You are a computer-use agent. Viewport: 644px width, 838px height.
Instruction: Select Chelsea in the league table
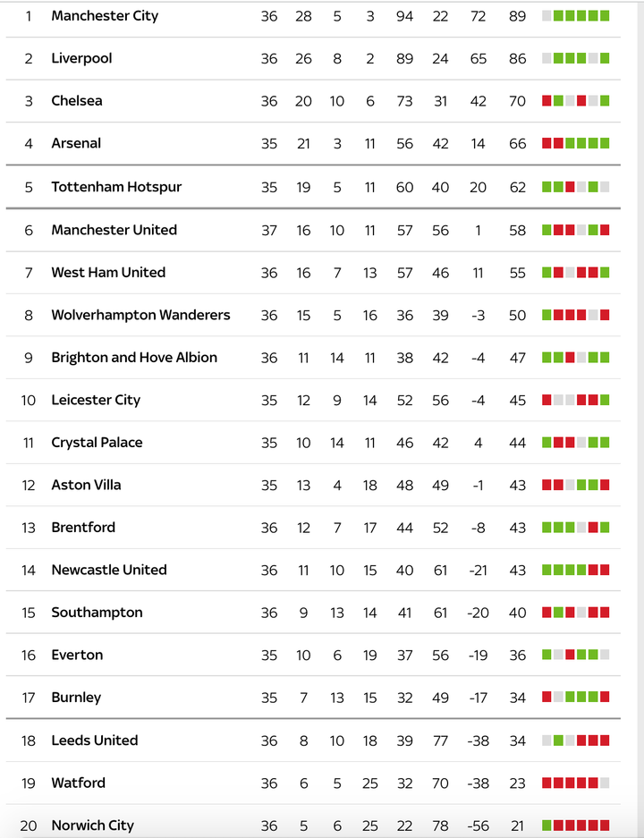[x=77, y=101]
